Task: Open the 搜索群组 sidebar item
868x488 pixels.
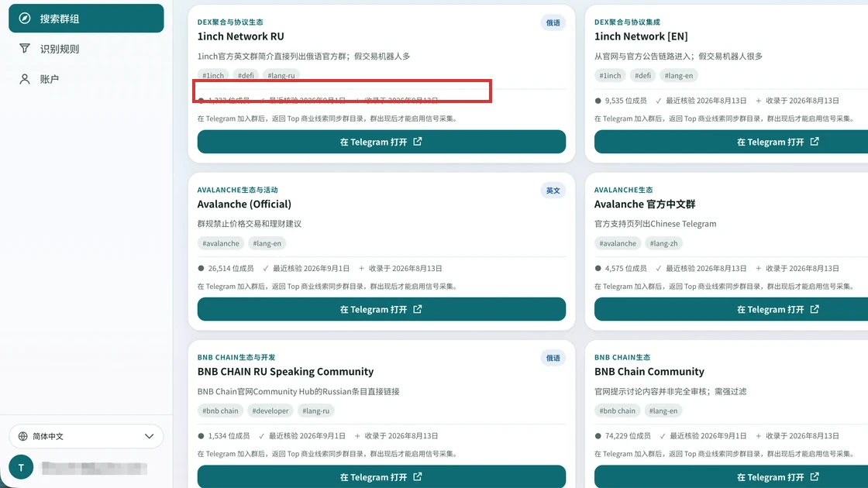Action: 86,19
